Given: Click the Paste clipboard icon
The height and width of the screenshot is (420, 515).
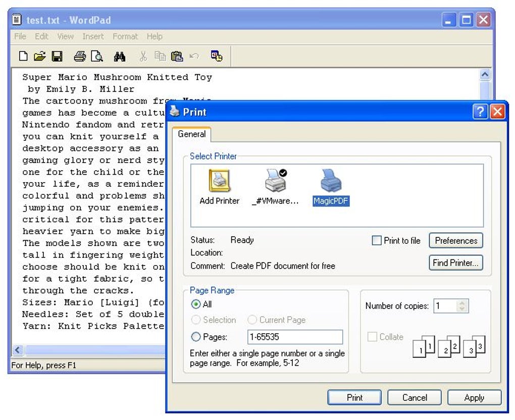Looking at the screenshot, I should coord(177,56).
